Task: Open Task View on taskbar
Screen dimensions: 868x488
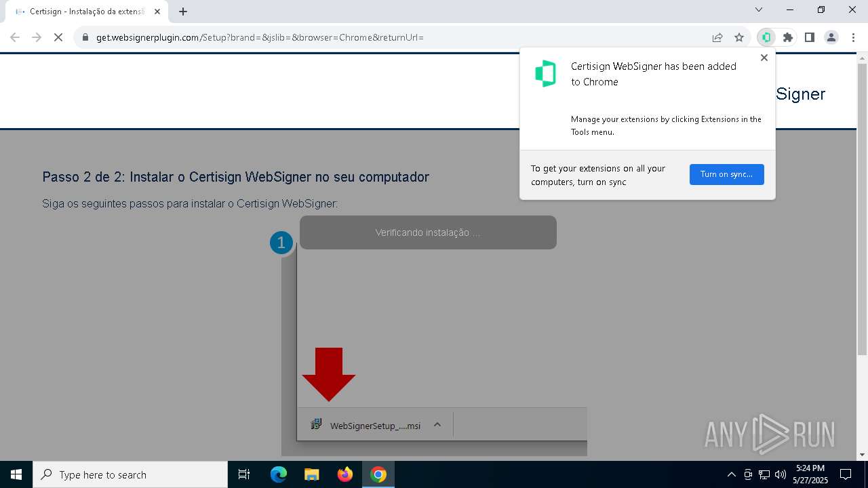Action: coord(244,474)
